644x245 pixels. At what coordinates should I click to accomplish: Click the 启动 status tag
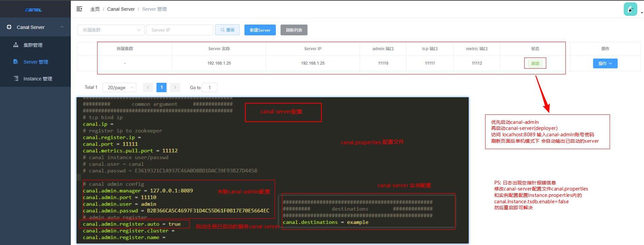click(535, 63)
